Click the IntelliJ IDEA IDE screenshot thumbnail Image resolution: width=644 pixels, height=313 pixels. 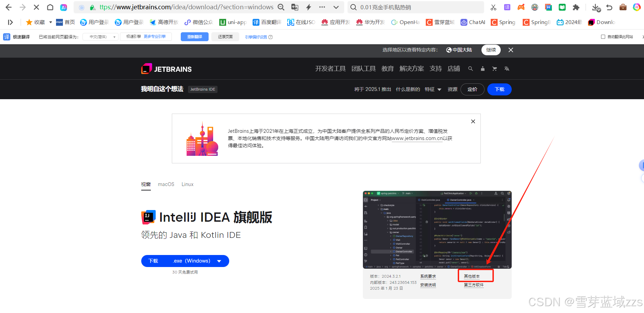coord(437,230)
